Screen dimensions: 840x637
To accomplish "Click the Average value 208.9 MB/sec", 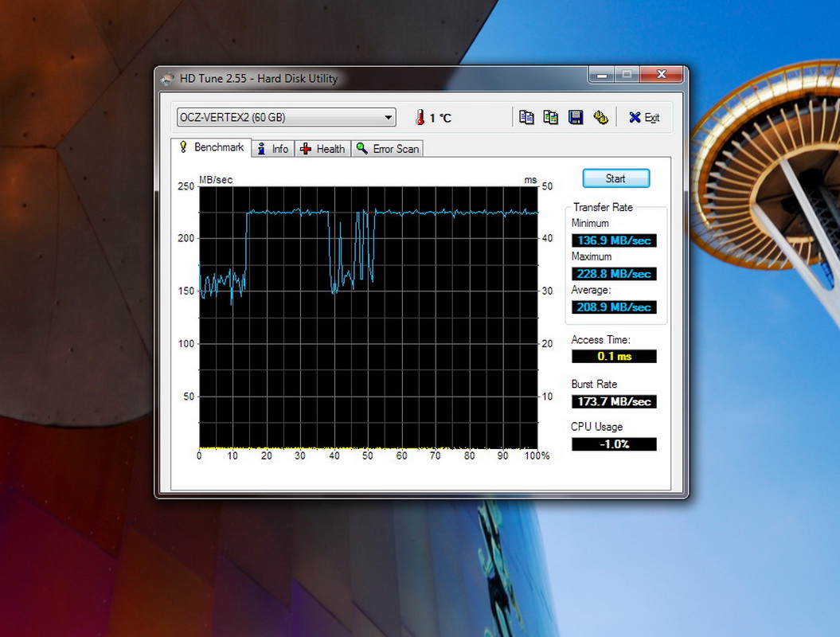I will pyautogui.click(x=614, y=307).
